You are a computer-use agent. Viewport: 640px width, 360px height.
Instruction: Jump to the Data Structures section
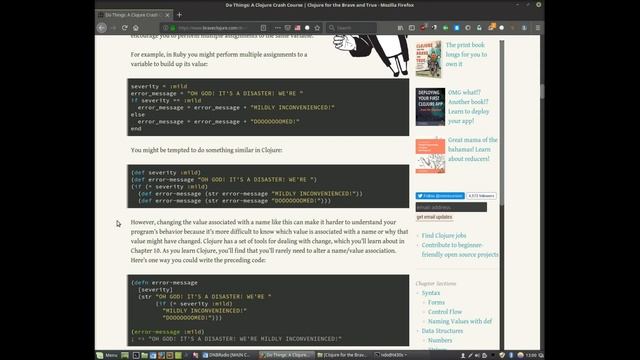tap(442, 331)
